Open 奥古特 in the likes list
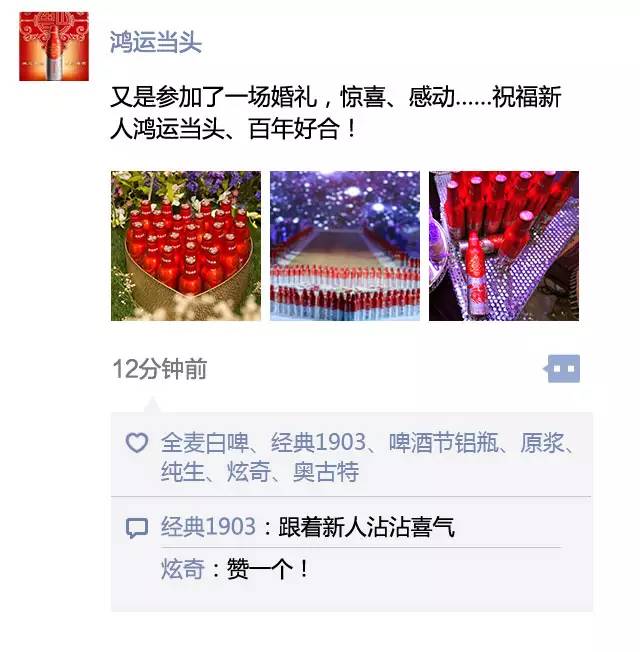The width and height of the screenshot is (640, 652). click(326, 472)
